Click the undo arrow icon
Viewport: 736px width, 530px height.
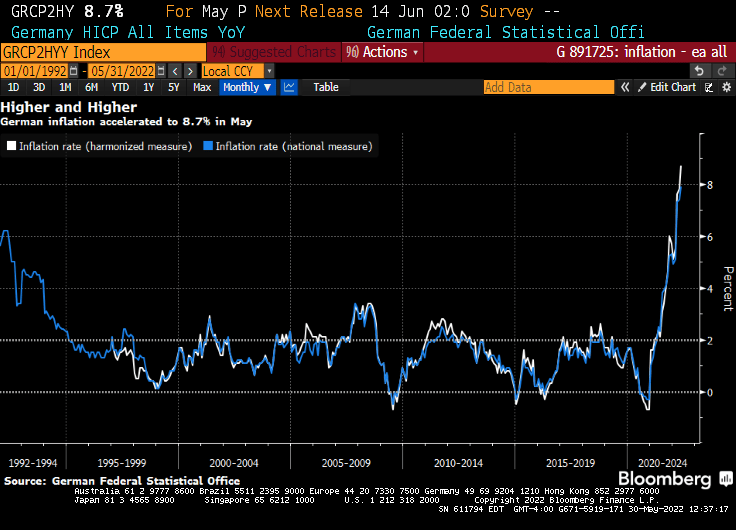pos(699,70)
